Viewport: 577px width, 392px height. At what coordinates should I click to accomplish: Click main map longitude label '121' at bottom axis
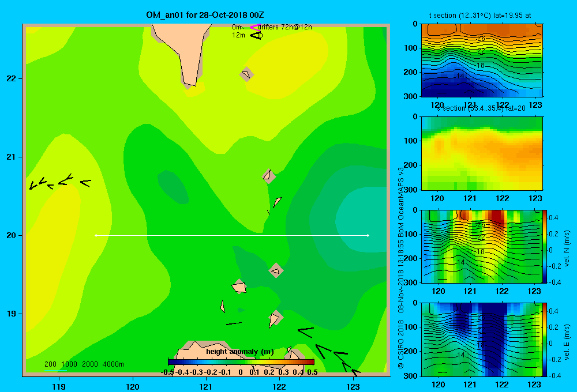point(206,386)
